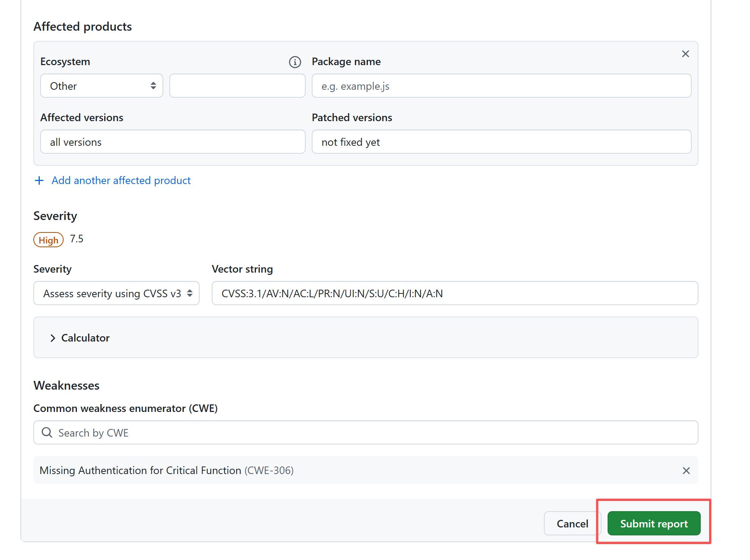
Task: Click the plus icon to add another product
Action: point(39,181)
